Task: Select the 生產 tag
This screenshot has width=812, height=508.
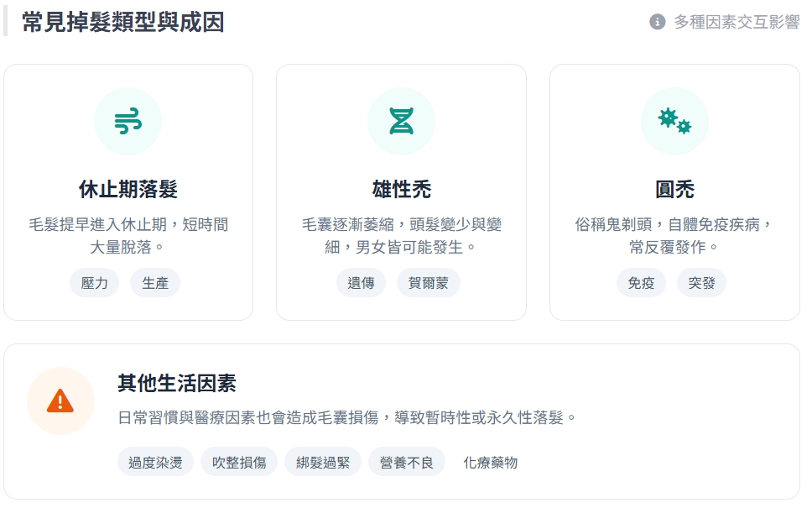Action: click(x=155, y=283)
